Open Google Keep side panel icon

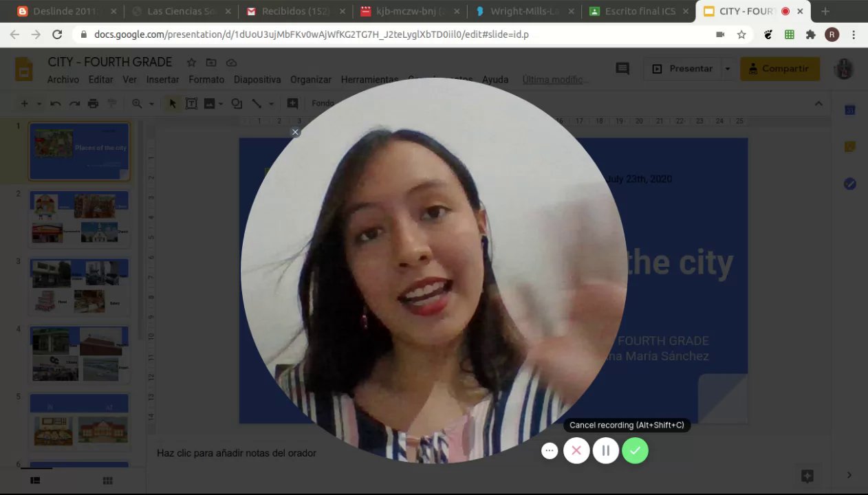849,146
